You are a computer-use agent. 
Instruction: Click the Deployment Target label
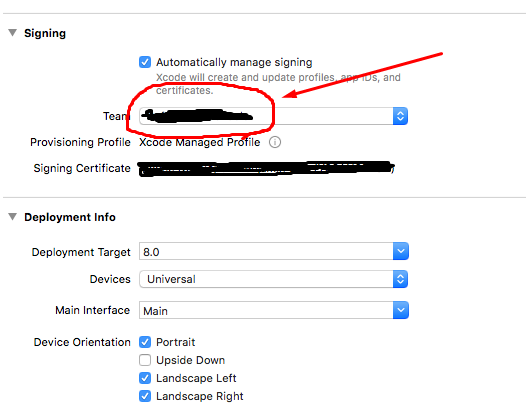pyautogui.click(x=81, y=252)
